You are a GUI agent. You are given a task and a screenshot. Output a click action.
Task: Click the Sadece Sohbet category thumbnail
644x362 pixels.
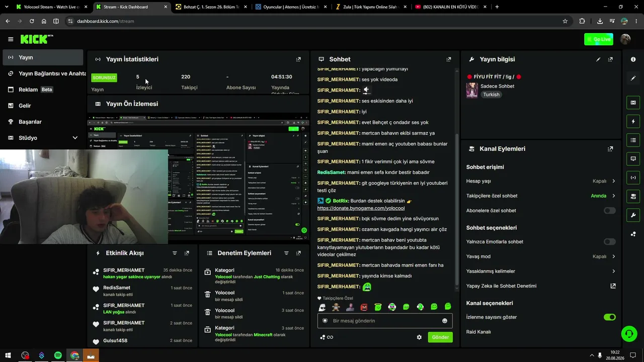pyautogui.click(x=472, y=90)
